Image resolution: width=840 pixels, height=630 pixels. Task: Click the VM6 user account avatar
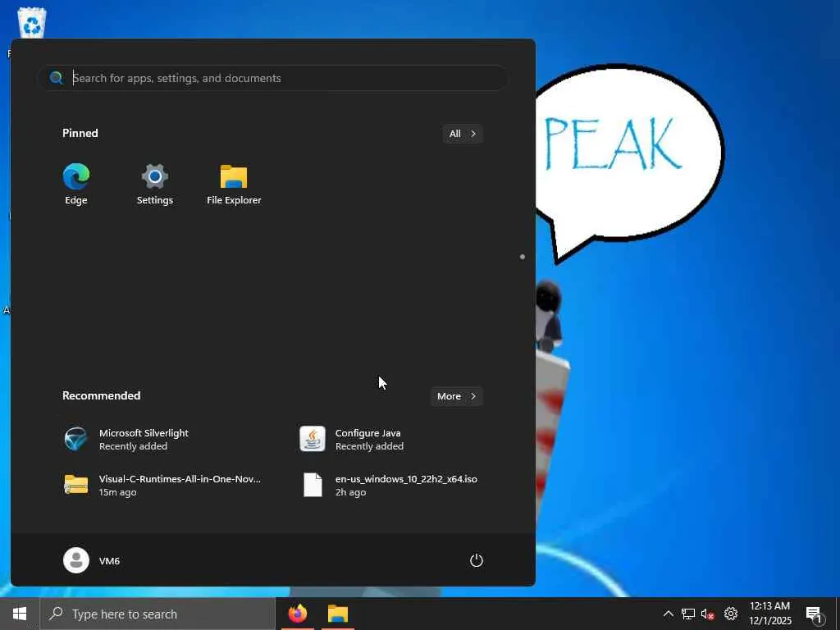click(76, 560)
